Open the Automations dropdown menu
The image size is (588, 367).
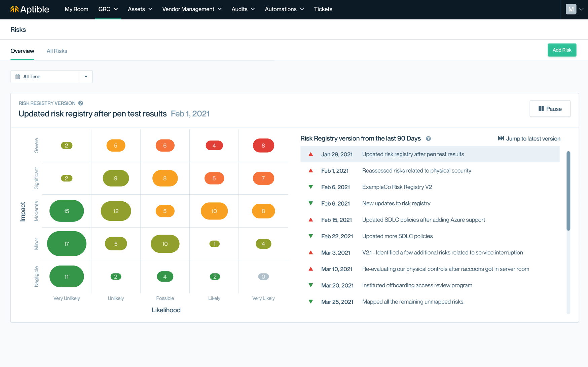point(284,9)
